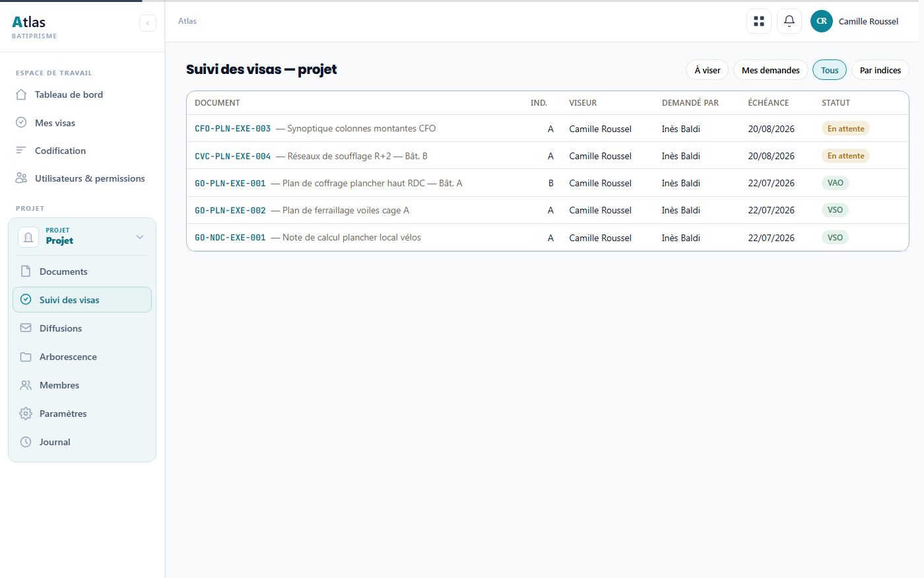The image size is (924, 578).
Task: Click En attente badge for CFO-PLN-EXE-003
Action: (x=845, y=129)
